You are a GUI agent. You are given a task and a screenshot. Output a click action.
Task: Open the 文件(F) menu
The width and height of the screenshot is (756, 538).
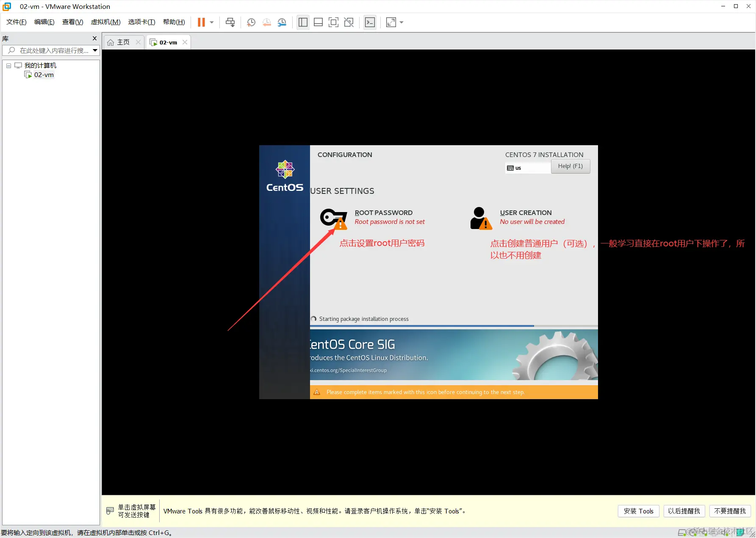pos(17,22)
